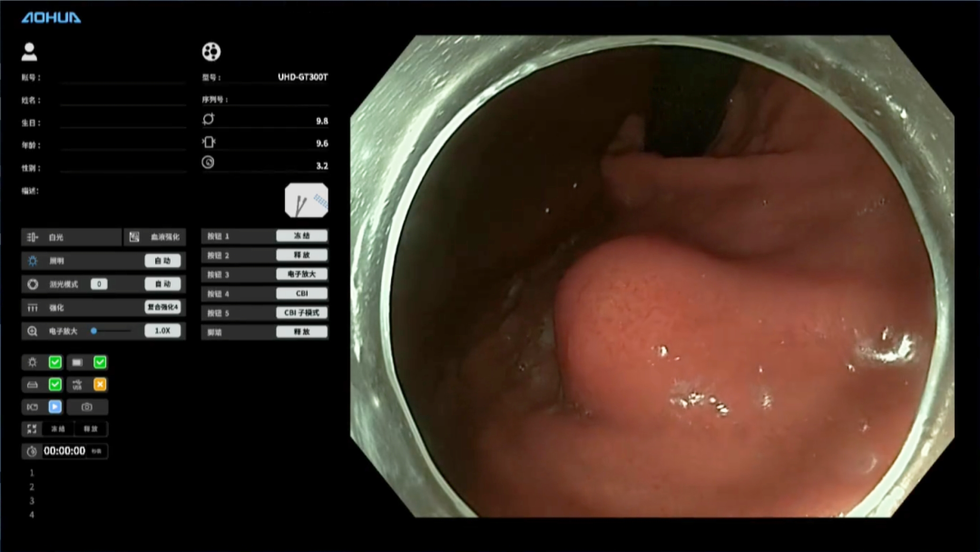Click list entry number 3
This screenshot has width=980, height=552.
coord(32,501)
